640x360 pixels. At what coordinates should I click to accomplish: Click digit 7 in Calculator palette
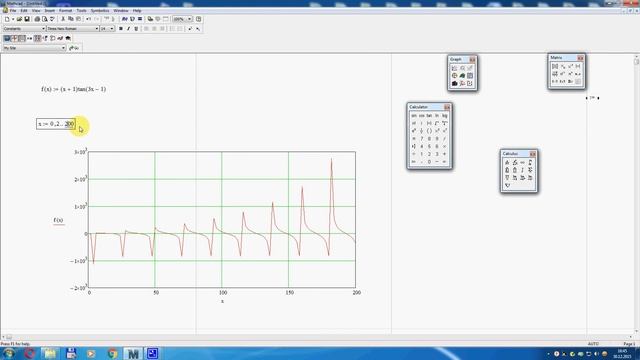[421, 139]
